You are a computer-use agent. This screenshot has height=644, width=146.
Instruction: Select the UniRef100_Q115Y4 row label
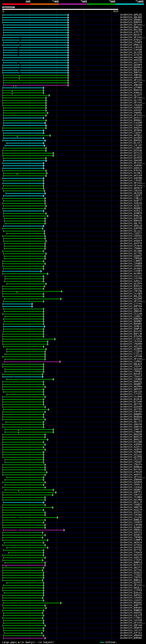131,284
